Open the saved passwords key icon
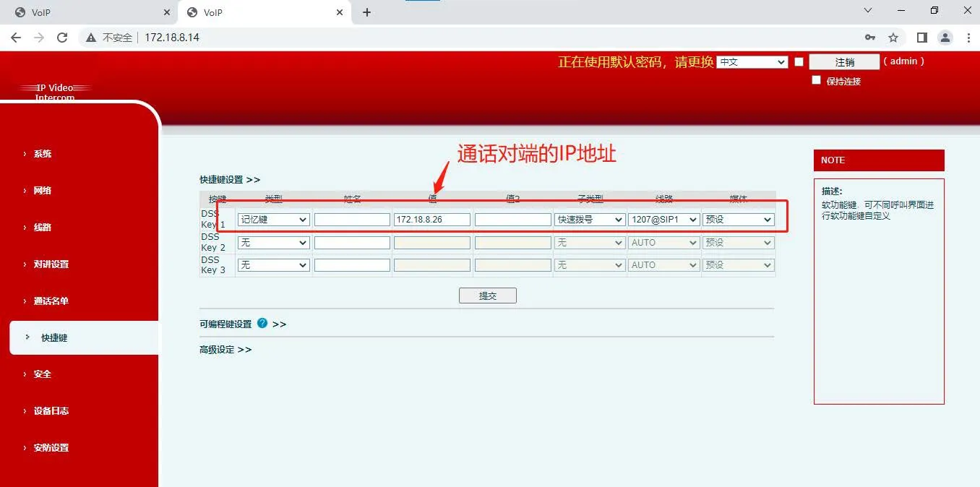The image size is (980, 487). tap(869, 36)
